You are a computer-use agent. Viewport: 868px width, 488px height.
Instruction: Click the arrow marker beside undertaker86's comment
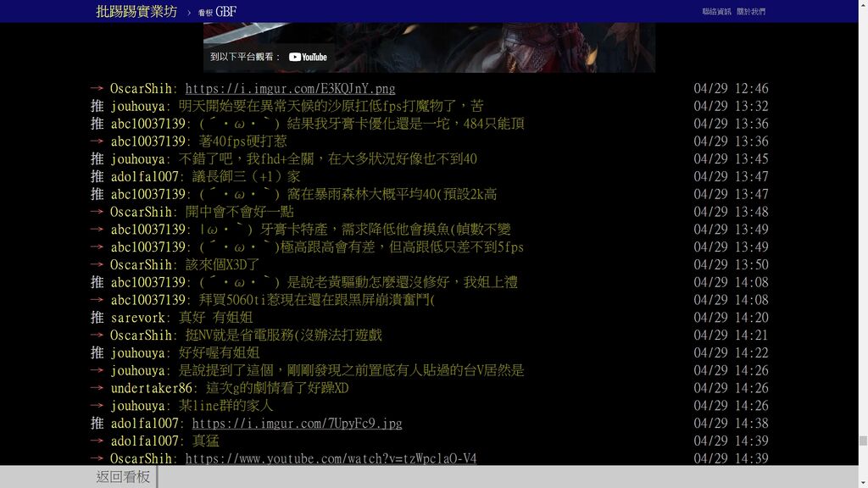tap(97, 388)
